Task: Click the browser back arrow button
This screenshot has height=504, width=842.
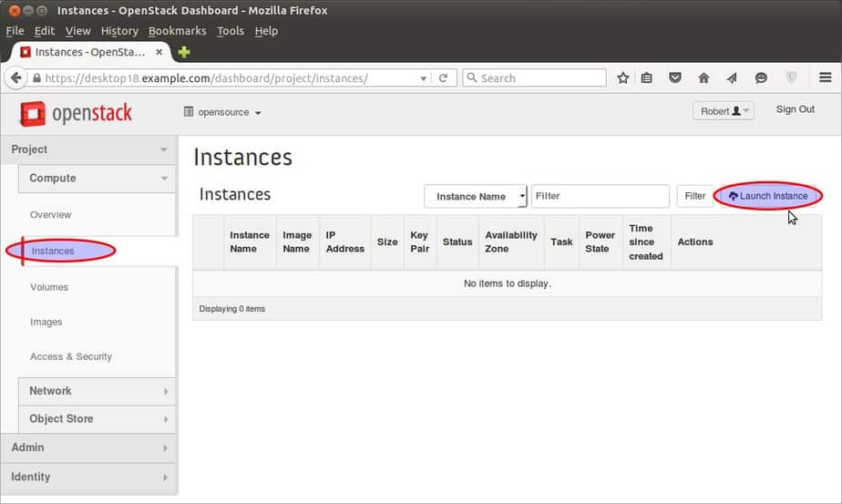Action: point(15,77)
